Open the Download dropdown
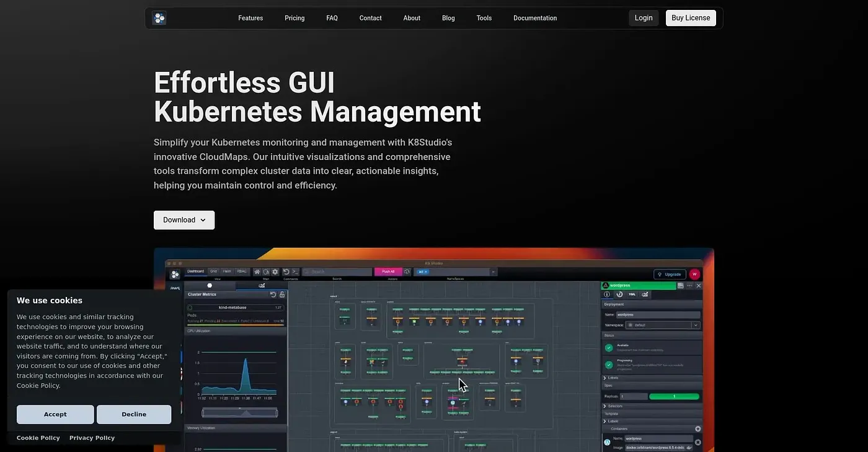This screenshot has height=452, width=868. point(184,220)
